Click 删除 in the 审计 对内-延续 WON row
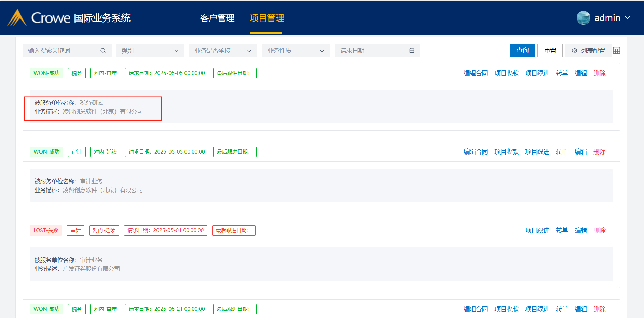 (x=600, y=152)
